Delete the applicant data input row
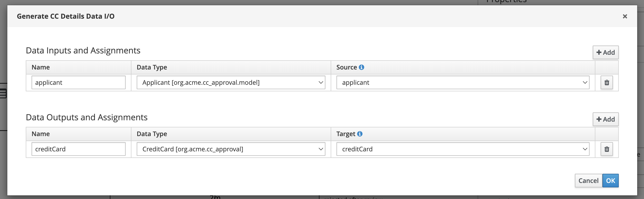Image resolution: width=644 pixels, height=199 pixels. click(x=607, y=83)
